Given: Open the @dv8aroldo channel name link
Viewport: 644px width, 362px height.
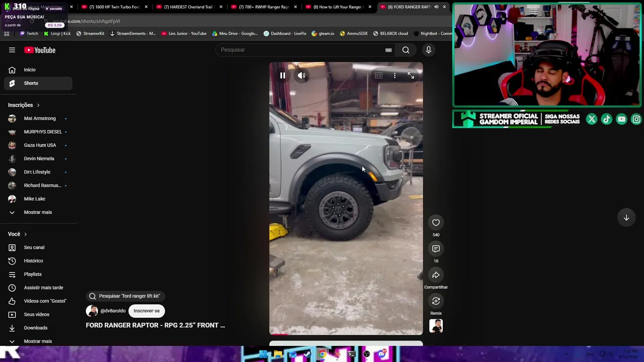Looking at the screenshot, I should pyautogui.click(x=113, y=311).
